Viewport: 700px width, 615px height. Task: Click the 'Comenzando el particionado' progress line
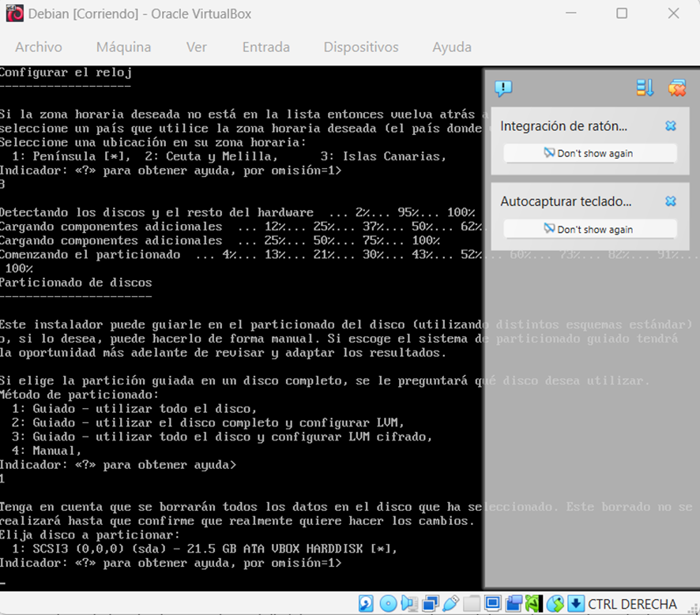tap(241, 255)
